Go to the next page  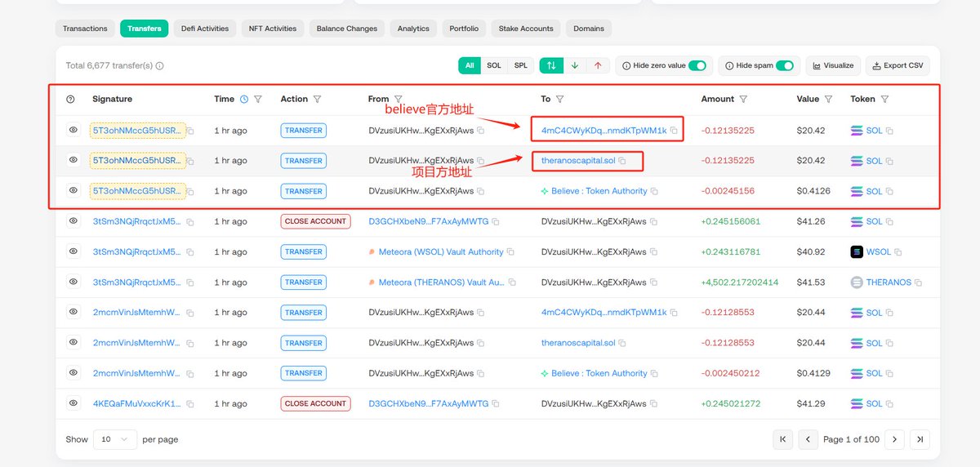point(894,439)
